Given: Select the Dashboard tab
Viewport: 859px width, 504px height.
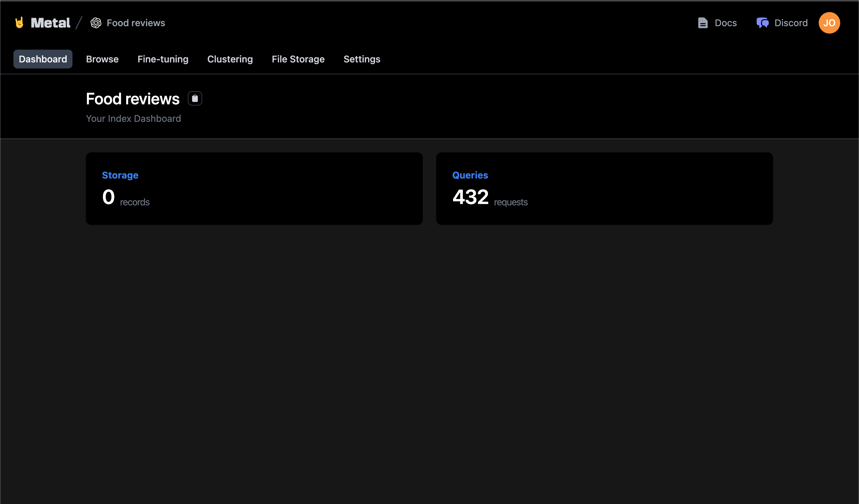Looking at the screenshot, I should [x=43, y=59].
